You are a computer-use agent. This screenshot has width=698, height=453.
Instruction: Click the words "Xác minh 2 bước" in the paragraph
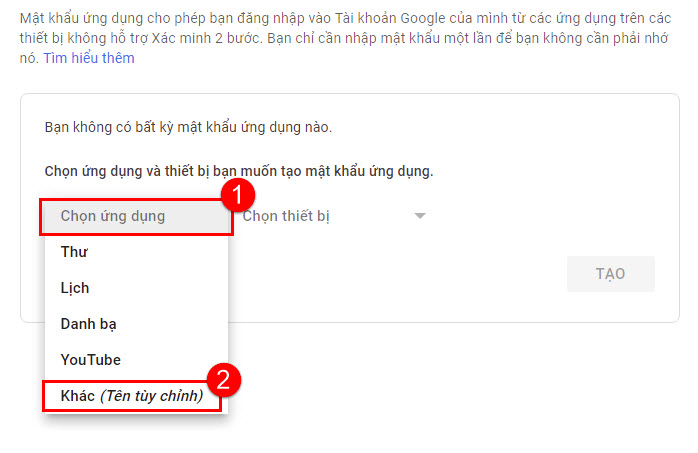pyautogui.click(x=205, y=38)
